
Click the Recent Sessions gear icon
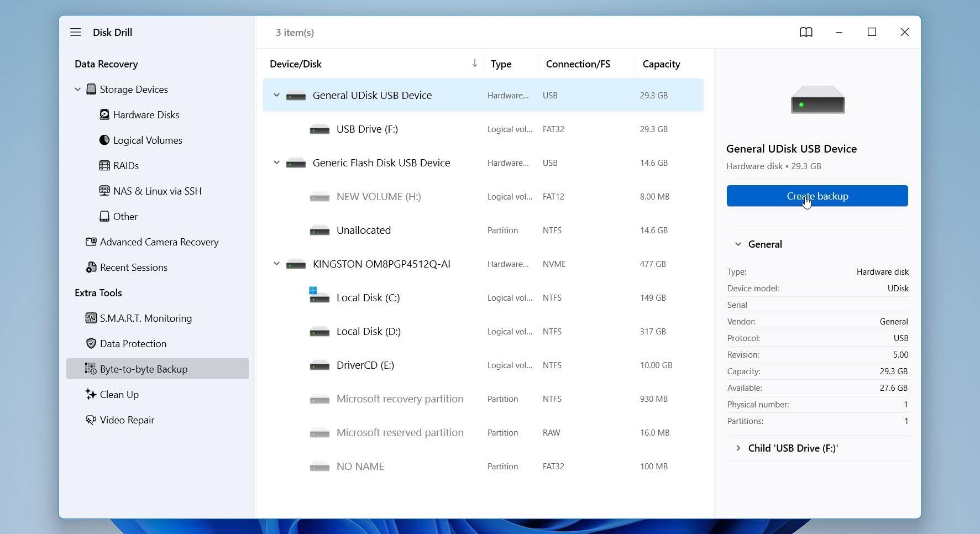pyautogui.click(x=91, y=268)
